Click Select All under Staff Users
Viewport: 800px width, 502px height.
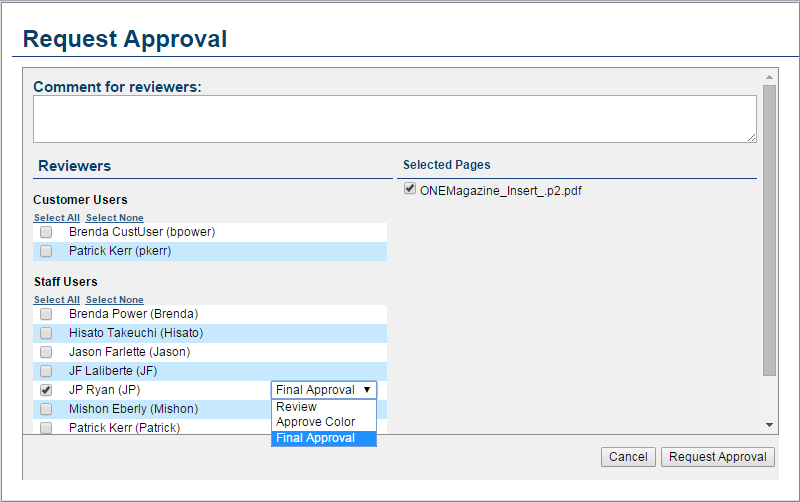tap(56, 300)
